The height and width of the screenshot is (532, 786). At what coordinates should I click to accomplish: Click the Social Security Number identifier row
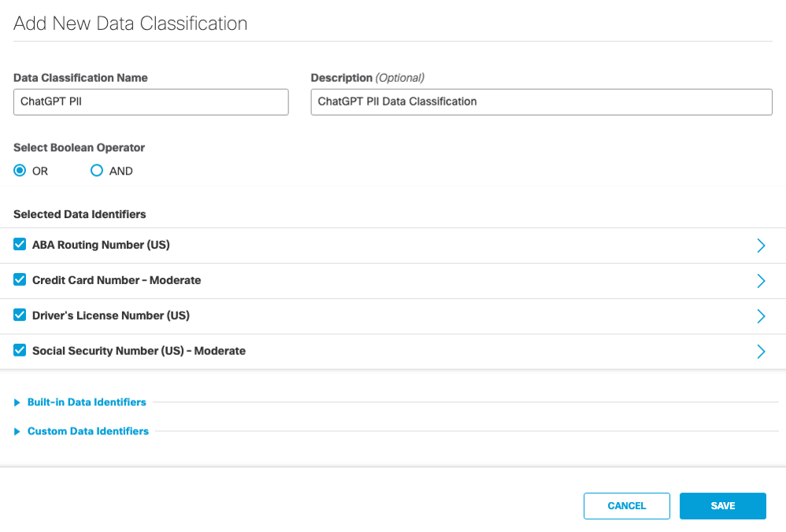click(315, 351)
